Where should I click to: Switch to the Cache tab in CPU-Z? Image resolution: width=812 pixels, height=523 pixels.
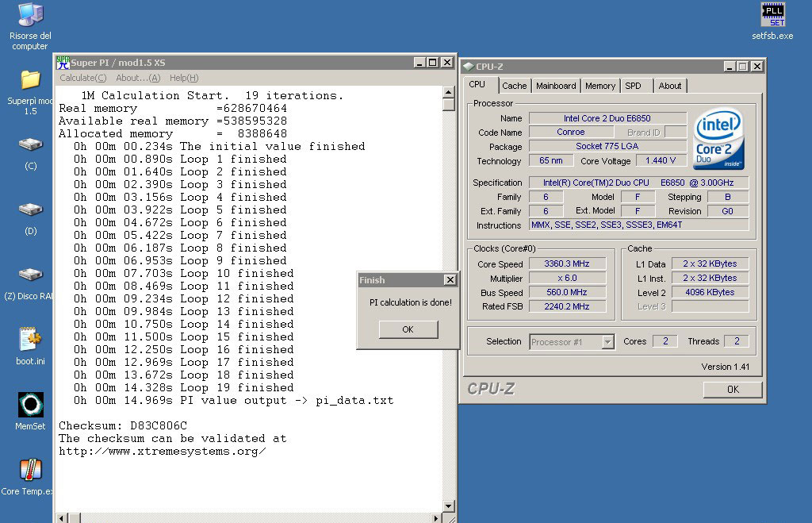pos(514,86)
